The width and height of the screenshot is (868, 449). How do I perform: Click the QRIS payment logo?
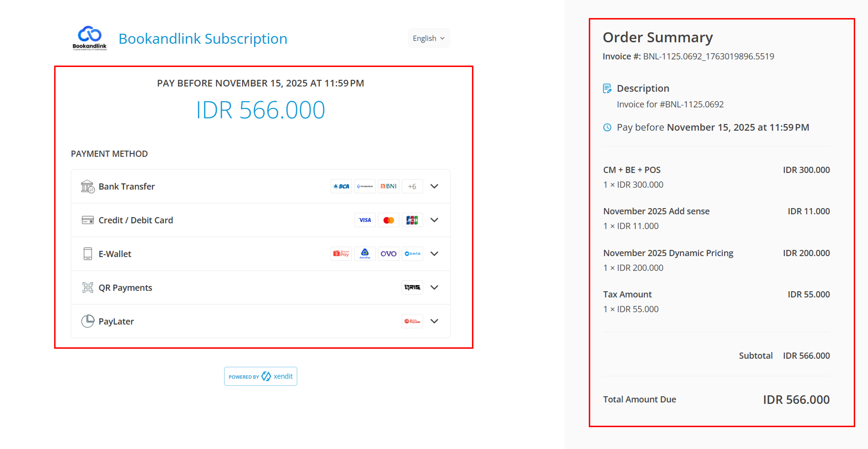pos(412,287)
